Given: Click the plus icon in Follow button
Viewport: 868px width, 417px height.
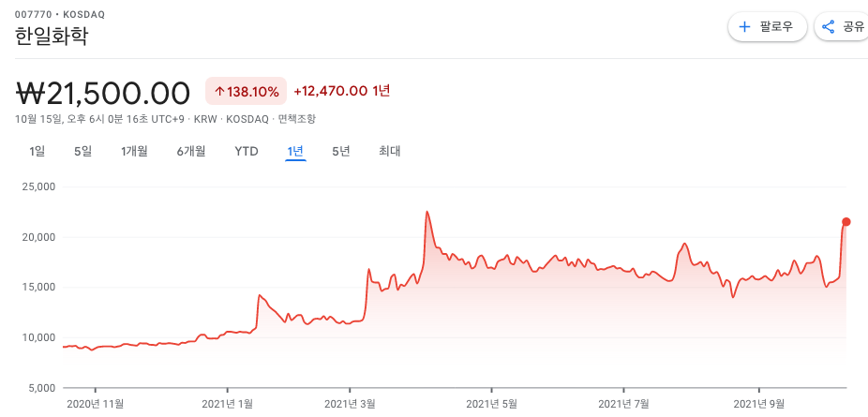Looking at the screenshot, I should point(744,26).
